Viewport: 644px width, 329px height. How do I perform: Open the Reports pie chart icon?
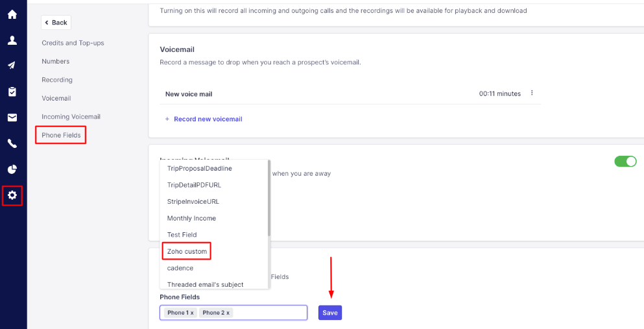12,169
